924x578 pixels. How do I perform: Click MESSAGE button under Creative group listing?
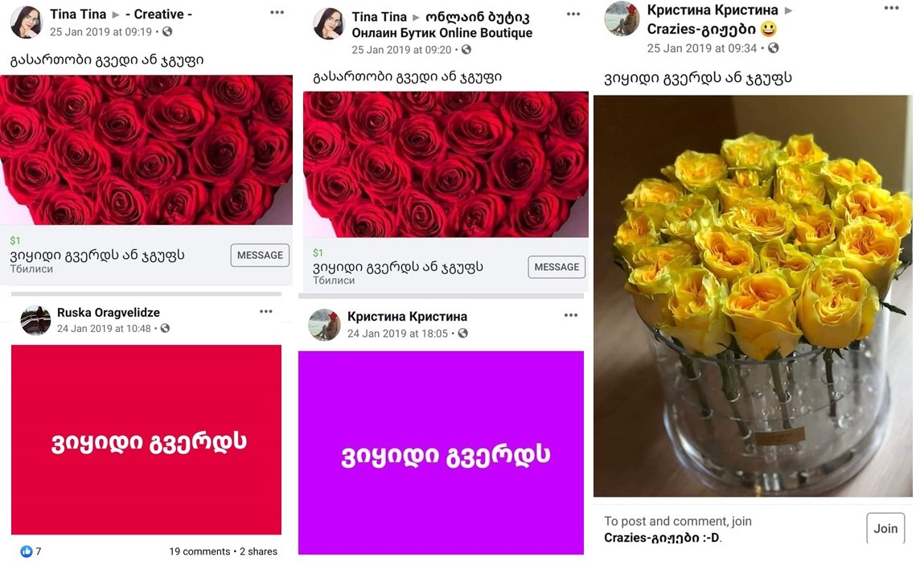coord(260,255)
